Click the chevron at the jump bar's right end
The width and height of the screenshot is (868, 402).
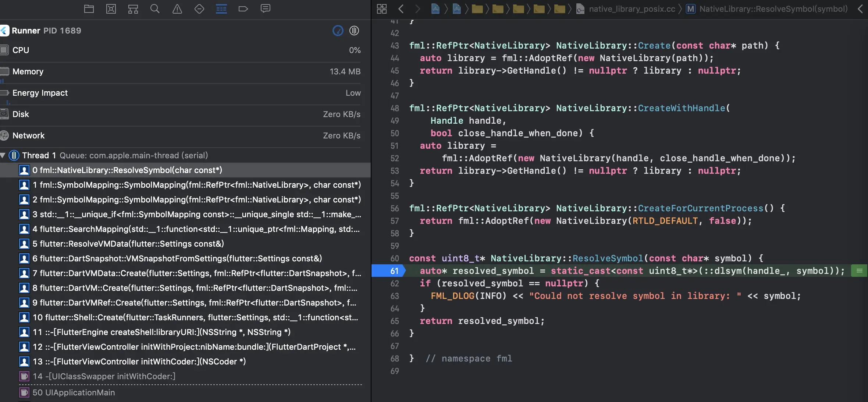[x=860, y=9]
